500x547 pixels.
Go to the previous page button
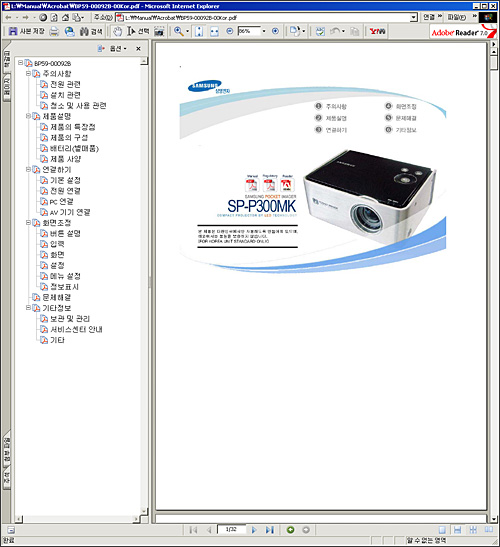(x=209, y=530)
